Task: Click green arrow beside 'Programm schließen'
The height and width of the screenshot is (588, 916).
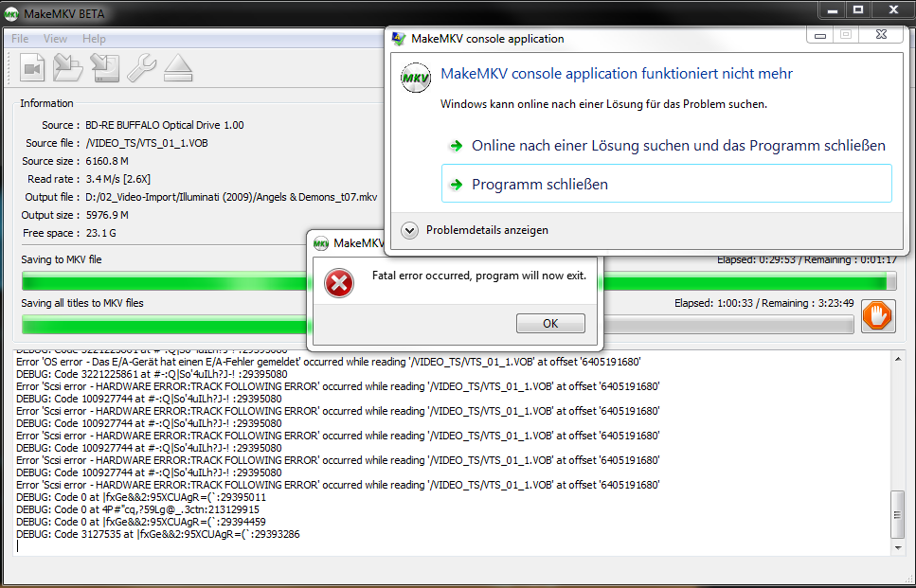Action: [456, 185]
